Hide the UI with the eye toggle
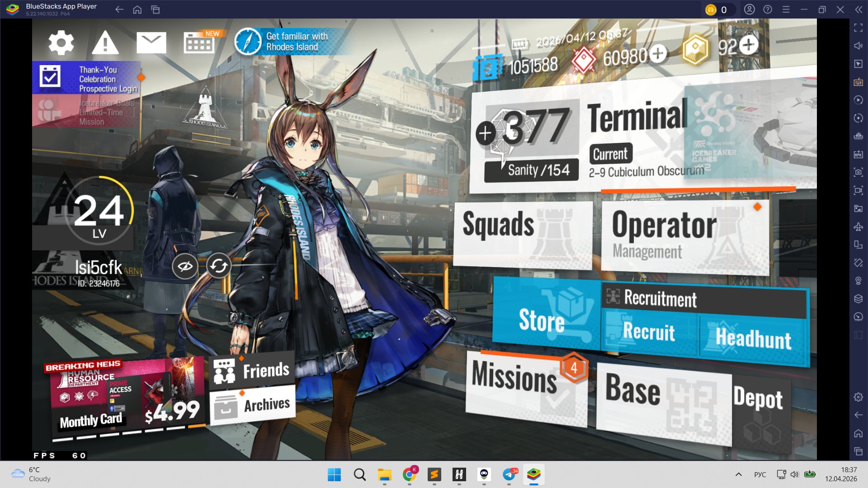 (x=185, y=266)
